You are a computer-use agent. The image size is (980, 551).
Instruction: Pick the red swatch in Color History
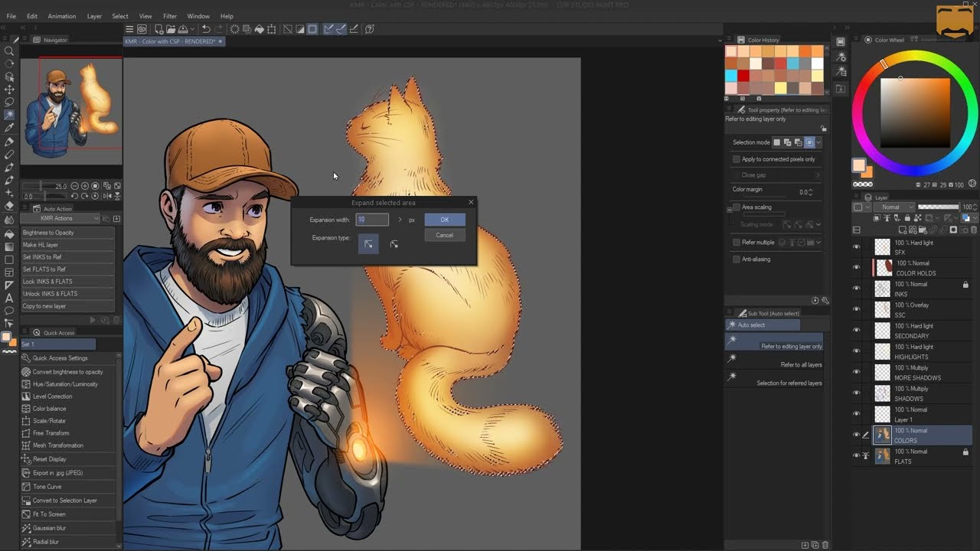[743, 76]
